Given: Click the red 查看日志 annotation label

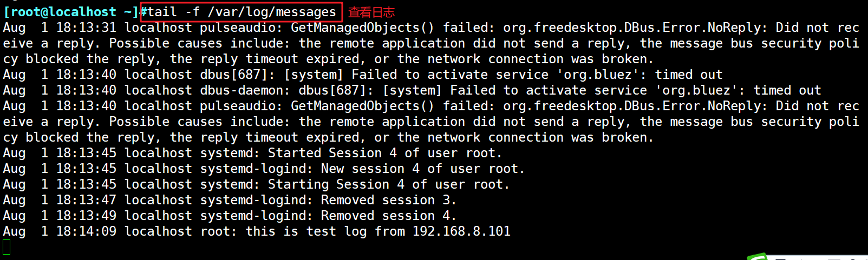Looking at the screenshot, I should [x=371, y=12].
